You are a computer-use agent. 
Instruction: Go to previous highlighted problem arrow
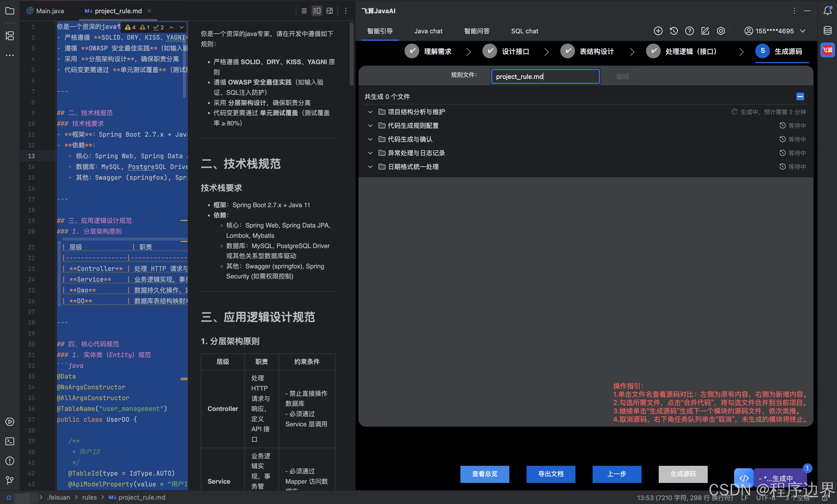[x=171, y=27]
